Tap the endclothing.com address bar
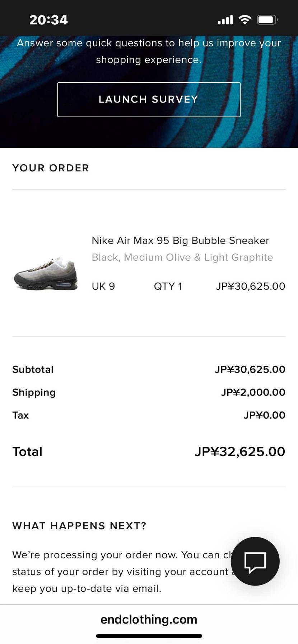 tap(149, 619)
